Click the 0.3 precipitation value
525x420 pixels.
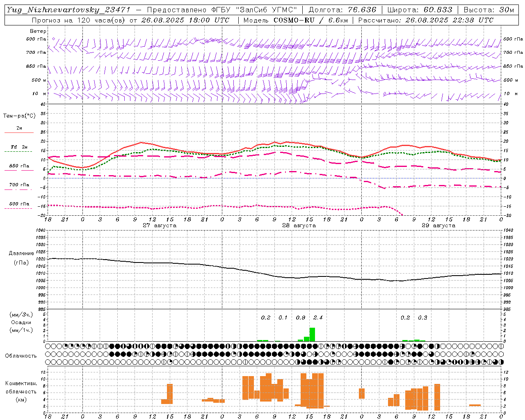pyautogui.click(x=422, y=317)
